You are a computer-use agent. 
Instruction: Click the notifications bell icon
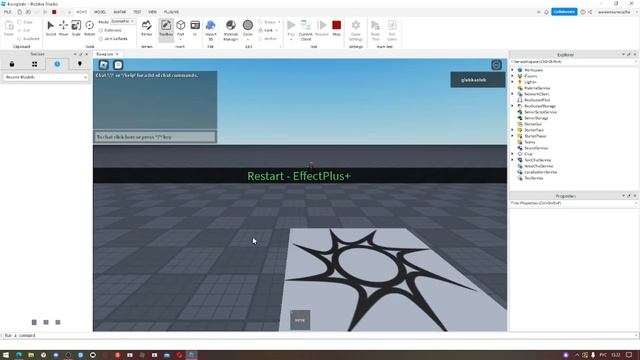[547, 12]
